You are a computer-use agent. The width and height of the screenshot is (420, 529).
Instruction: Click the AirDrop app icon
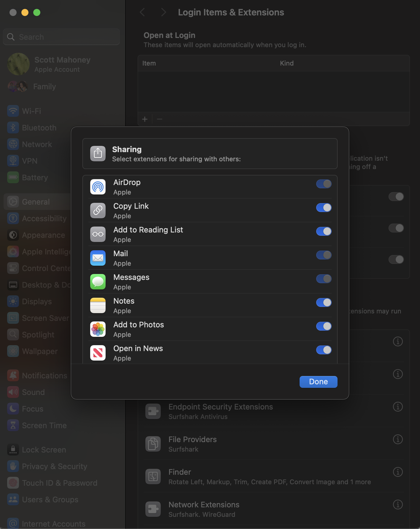[x=98, y=187]
